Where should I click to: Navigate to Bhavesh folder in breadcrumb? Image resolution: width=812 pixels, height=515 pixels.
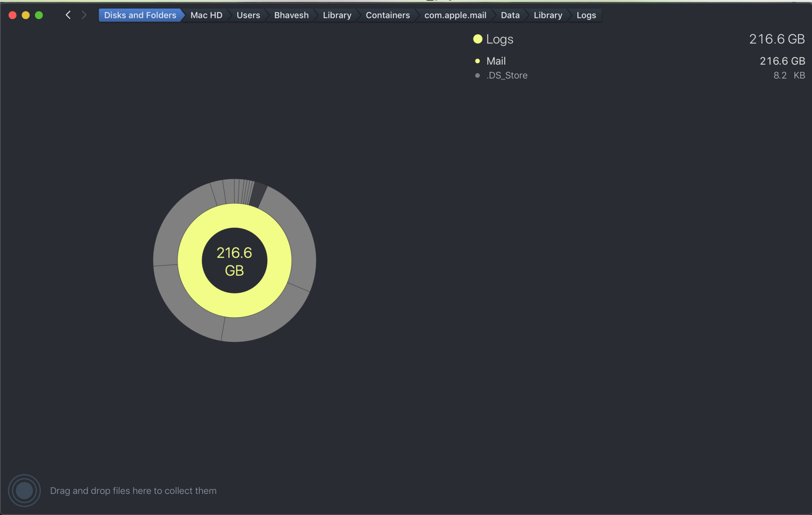coord(291,15)
